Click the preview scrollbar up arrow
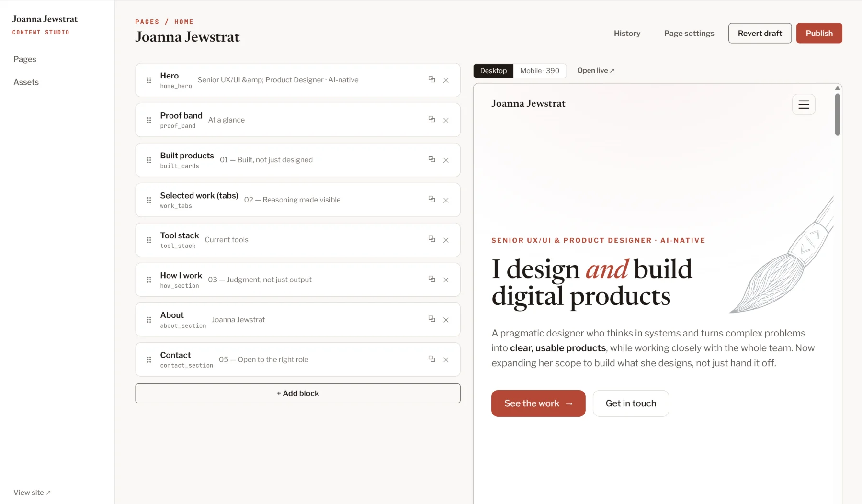The image size is (862, 504). pyautogui.click(x=838, y=88)
